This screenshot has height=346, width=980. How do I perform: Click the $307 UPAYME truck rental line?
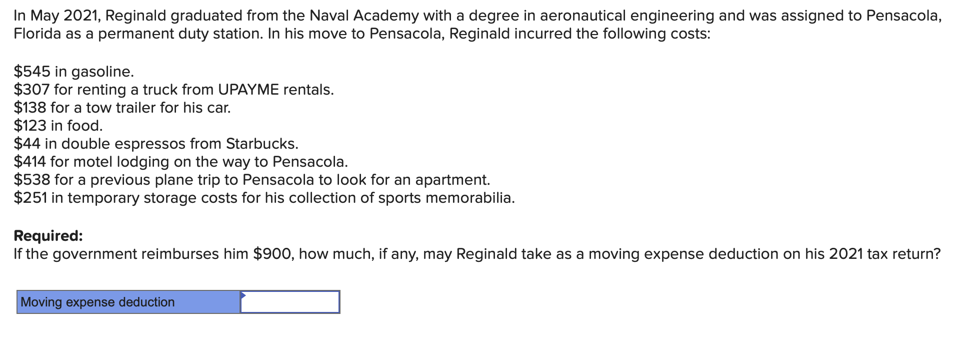173,90
